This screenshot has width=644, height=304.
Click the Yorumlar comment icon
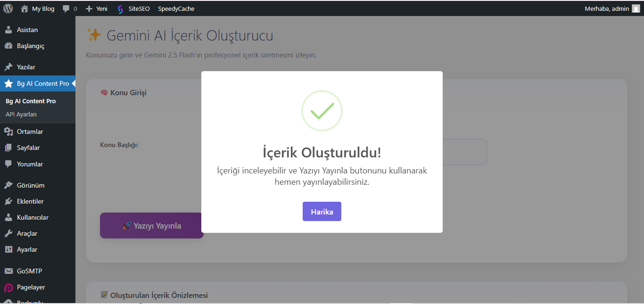(8, 164)
